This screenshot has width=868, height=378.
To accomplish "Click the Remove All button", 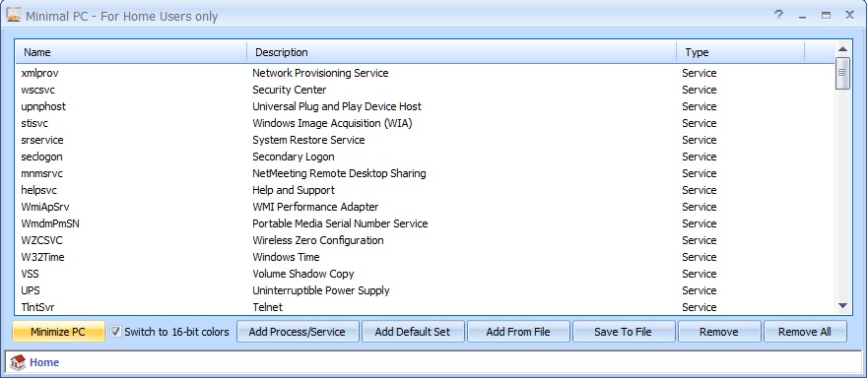I will click(x=805, y=332).
